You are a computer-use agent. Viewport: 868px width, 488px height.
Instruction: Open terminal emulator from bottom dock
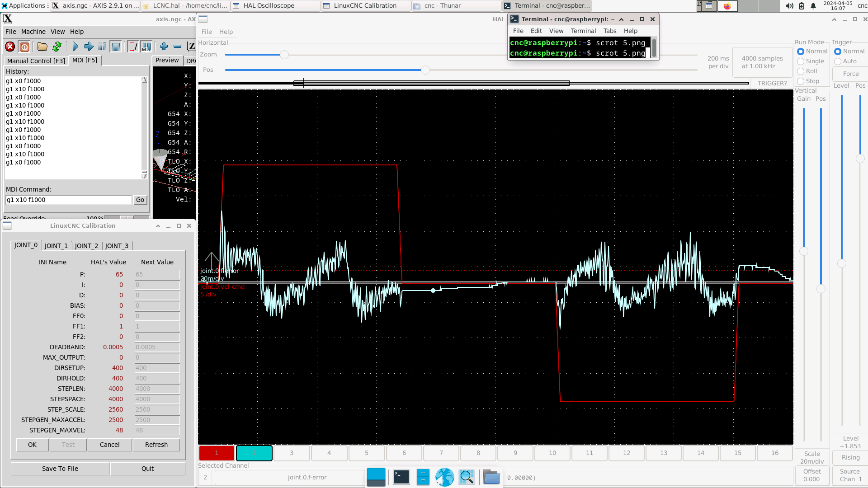[401, 477]
